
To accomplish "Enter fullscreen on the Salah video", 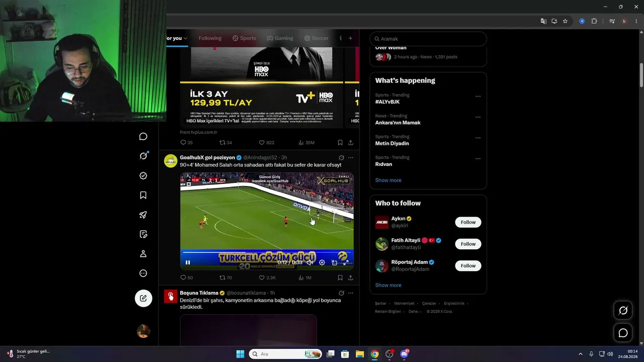I will tap(346, 262).
